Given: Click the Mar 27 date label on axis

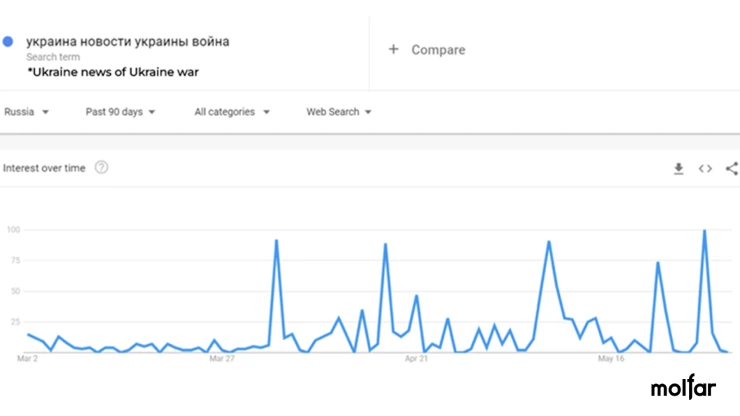Looking at the screenshot, I should click(x=222, y=359).
